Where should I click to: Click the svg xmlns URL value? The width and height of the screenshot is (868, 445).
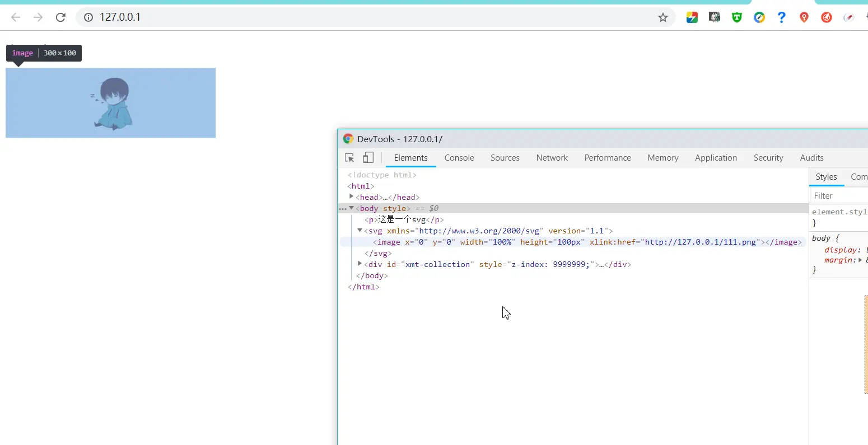pos(479,231)
